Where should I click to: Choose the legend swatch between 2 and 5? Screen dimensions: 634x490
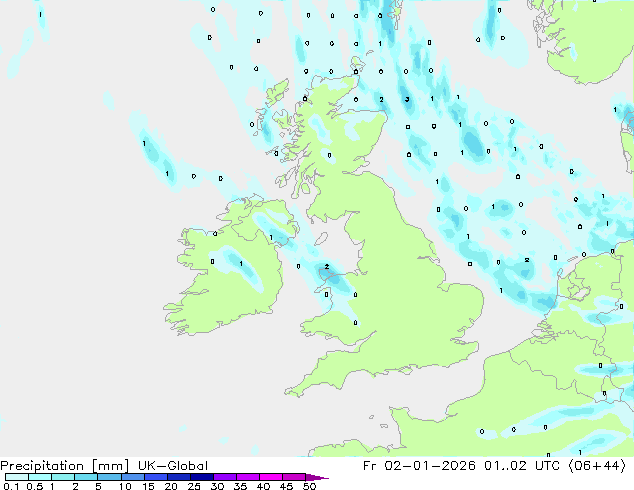(86, 477)
